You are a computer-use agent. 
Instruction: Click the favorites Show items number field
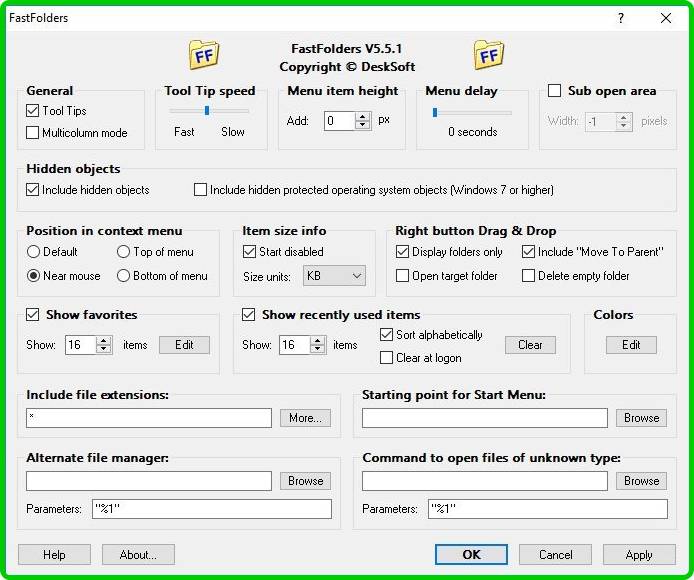pyautogui.click(x=81, y=345)
